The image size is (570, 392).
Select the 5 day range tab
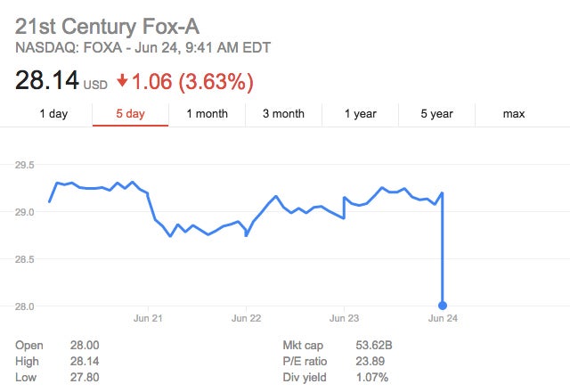[x=130, y=114]
